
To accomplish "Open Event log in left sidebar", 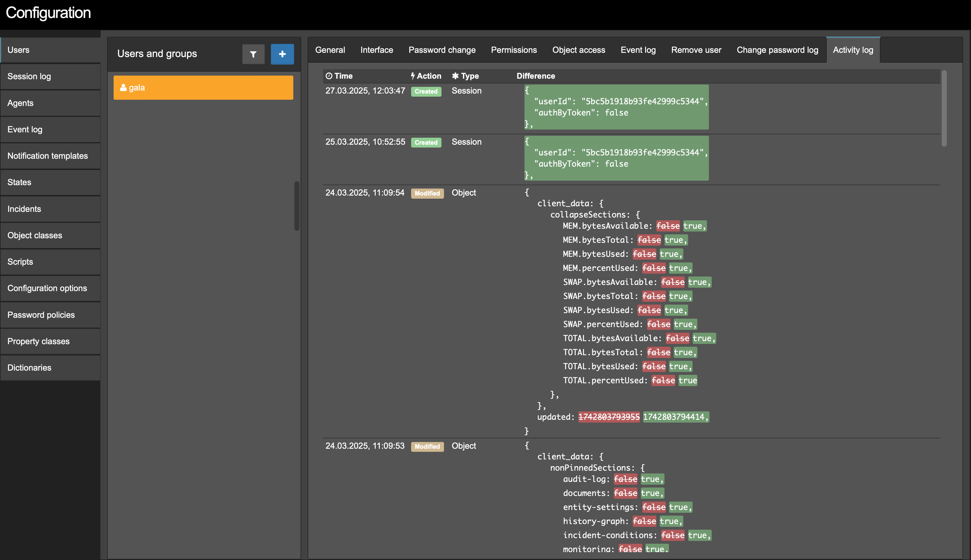I will click(x=50, y=130).
